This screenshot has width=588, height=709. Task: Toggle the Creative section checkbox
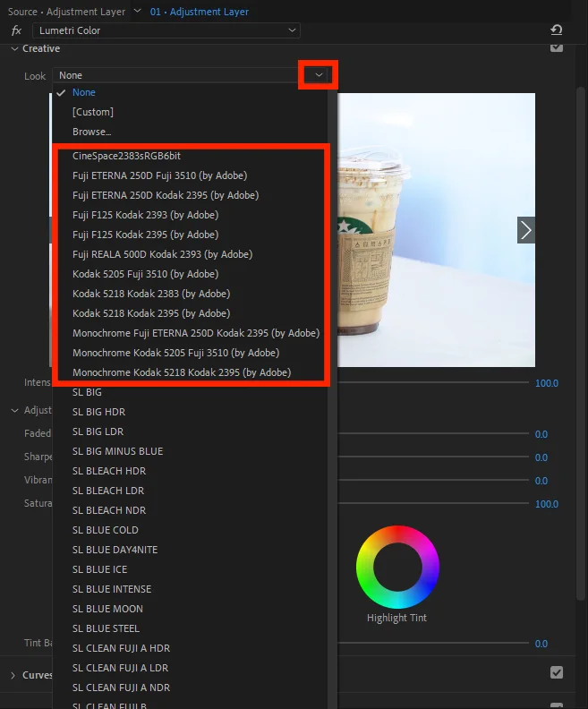tap(557, 48)
